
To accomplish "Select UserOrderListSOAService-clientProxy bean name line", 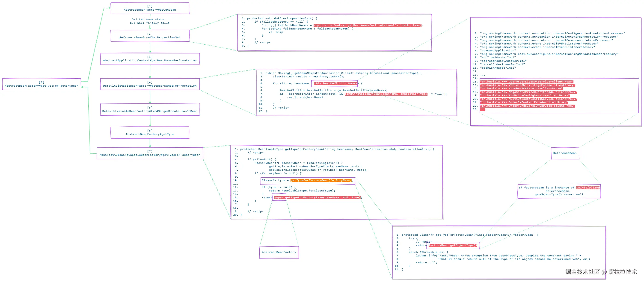I will (526, 82).
